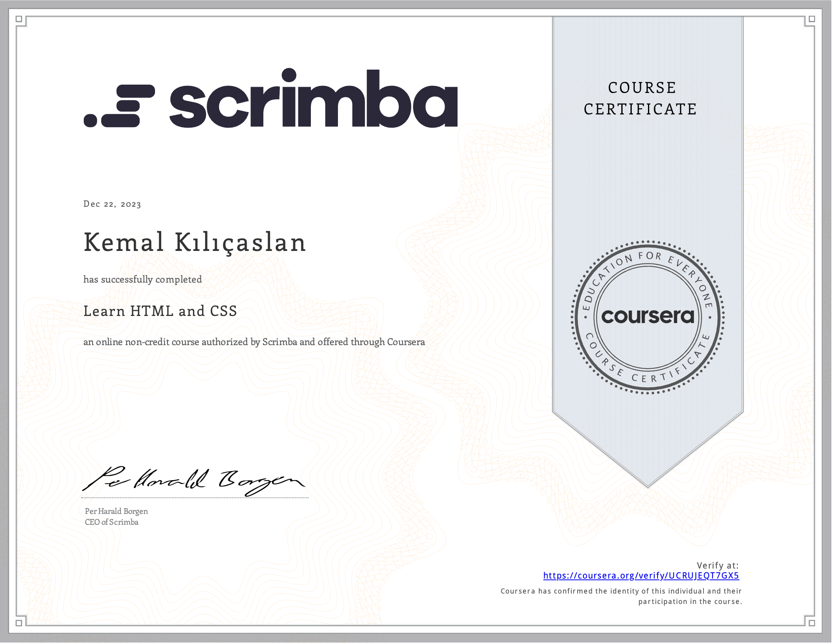Click the non-credit course authorization sentence
This screenshot has width=833, height=644.
point(254,342)
